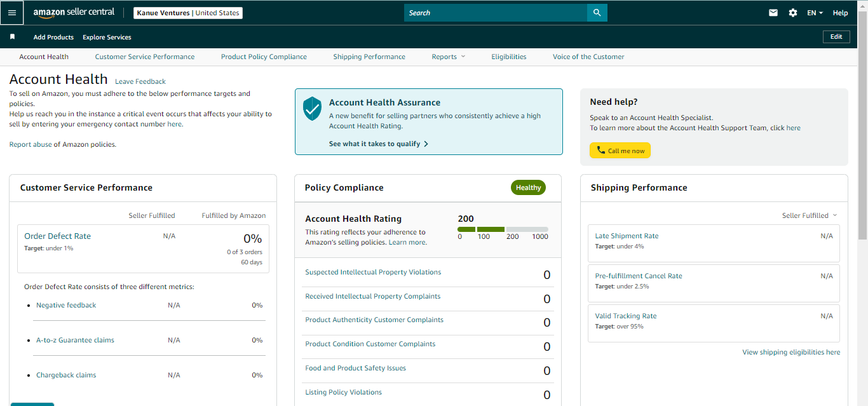
Task: Click emergency contact number 'here' link
Action: (174, 124)
